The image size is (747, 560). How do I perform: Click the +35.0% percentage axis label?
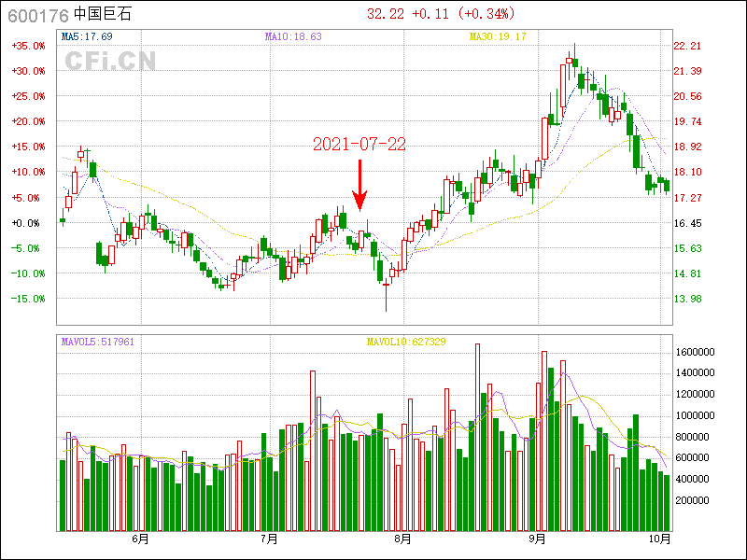tap(29, 46)
